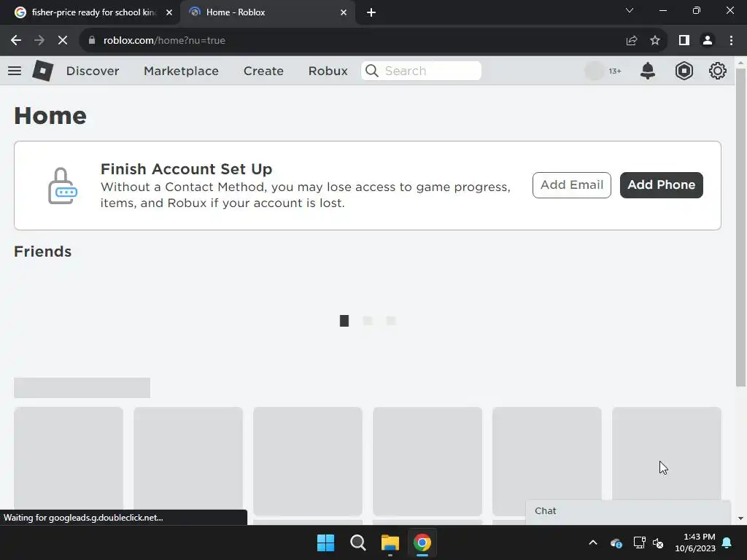The height and width of the screenshot is (560, 747).
Task: Click the 13+ age label
Action: 615,71
